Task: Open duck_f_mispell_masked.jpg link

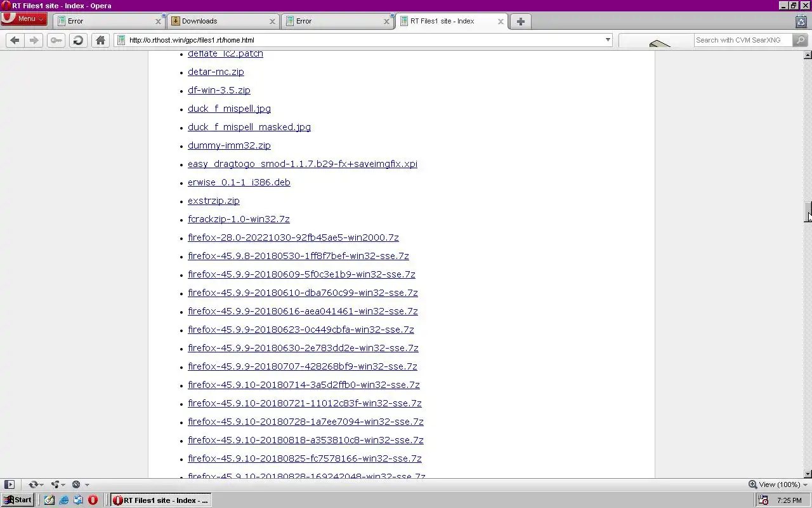Action: 249,127
